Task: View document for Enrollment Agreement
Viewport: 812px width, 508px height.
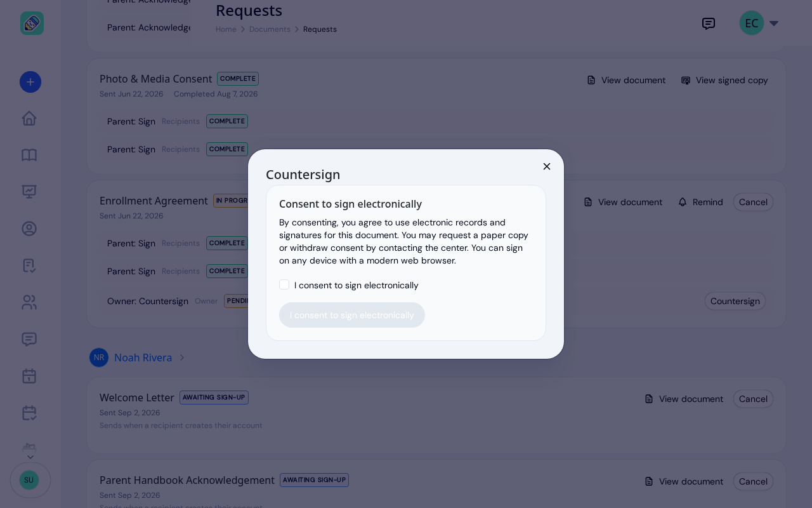Action: [623, 202]
